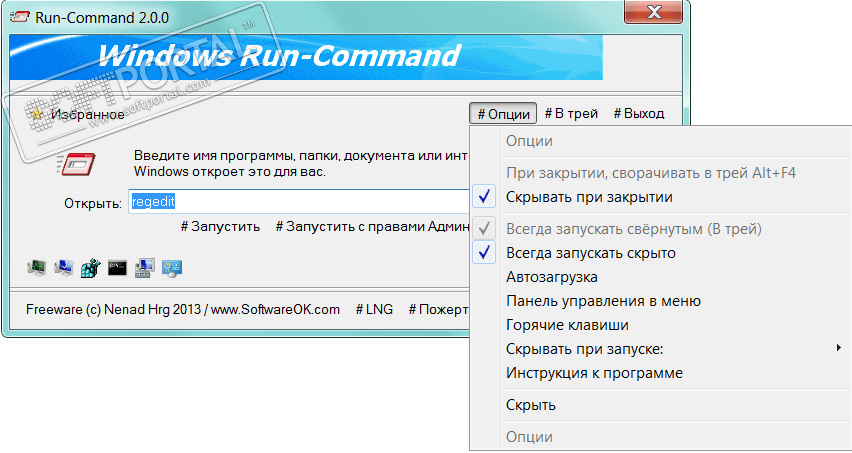
Task: Click # Запустить to run command
Action: (221, 226)
